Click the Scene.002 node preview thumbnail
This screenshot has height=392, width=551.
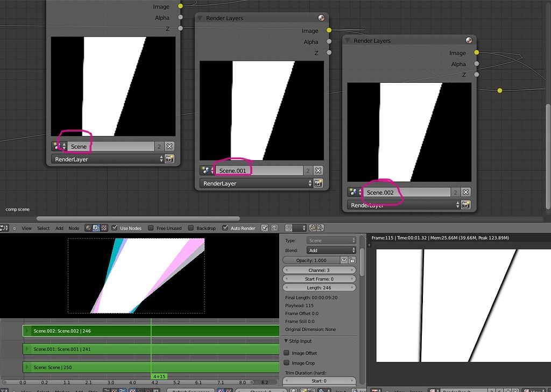point(409,132)
